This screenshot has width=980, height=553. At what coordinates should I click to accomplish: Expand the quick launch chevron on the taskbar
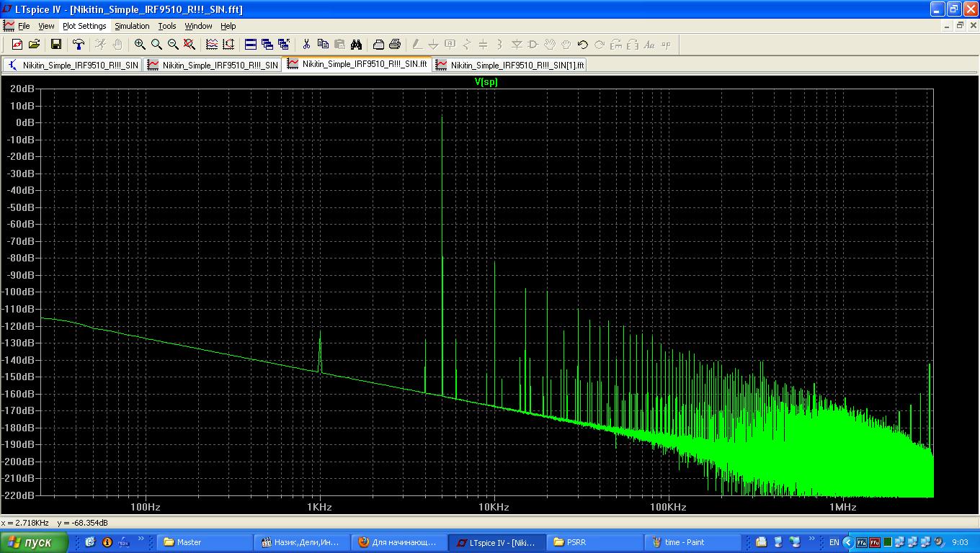coord(141,539)
